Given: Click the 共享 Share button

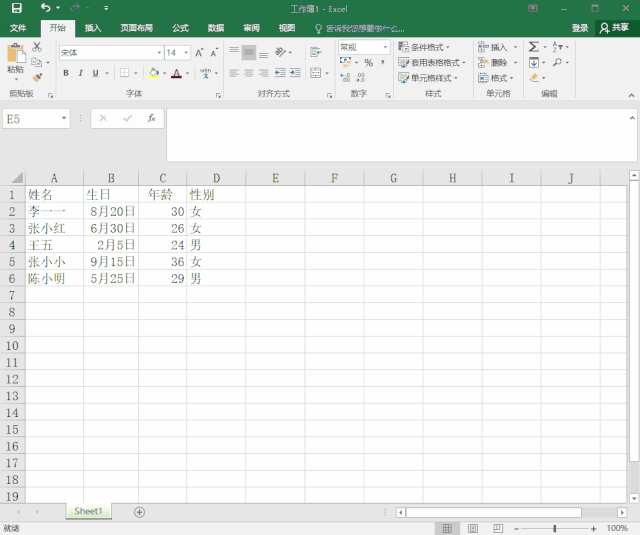Looking at the screenshot, I should (614, 28).
